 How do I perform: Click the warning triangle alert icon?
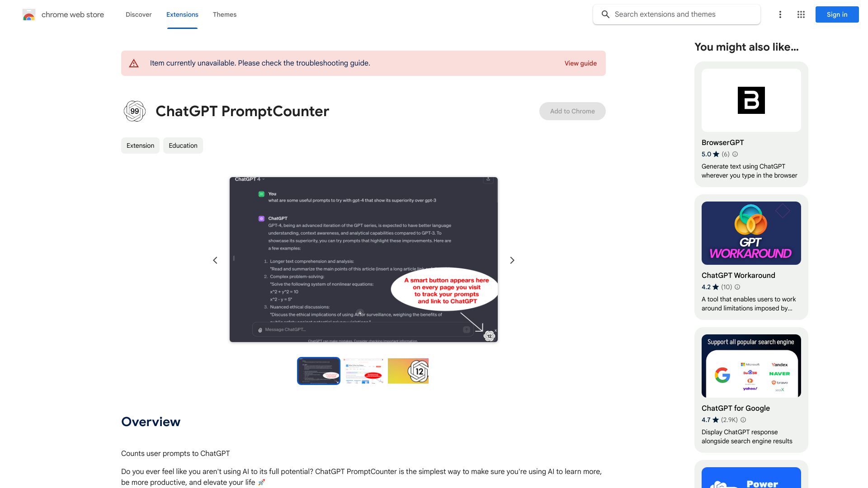click(133, 62)
